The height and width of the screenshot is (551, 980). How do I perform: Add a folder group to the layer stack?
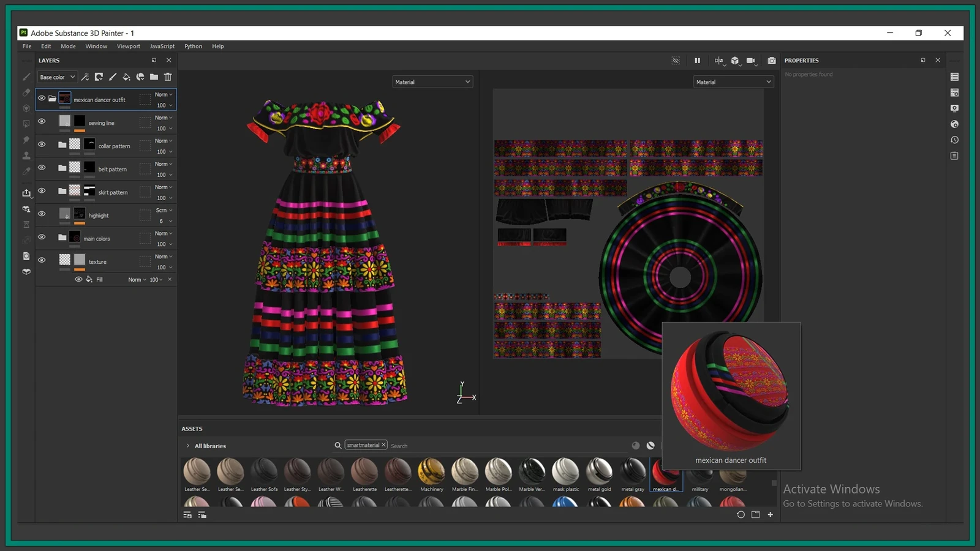coord(154,77)
